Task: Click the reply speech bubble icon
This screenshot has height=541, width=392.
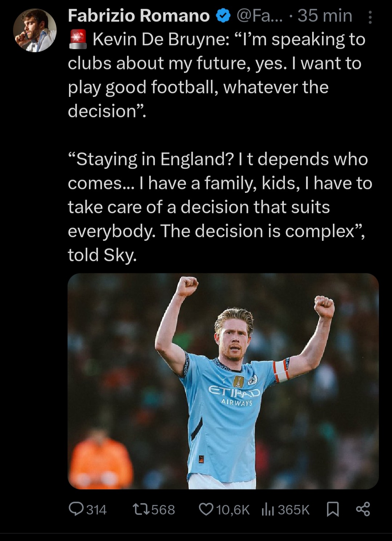Action: point(76,509)
